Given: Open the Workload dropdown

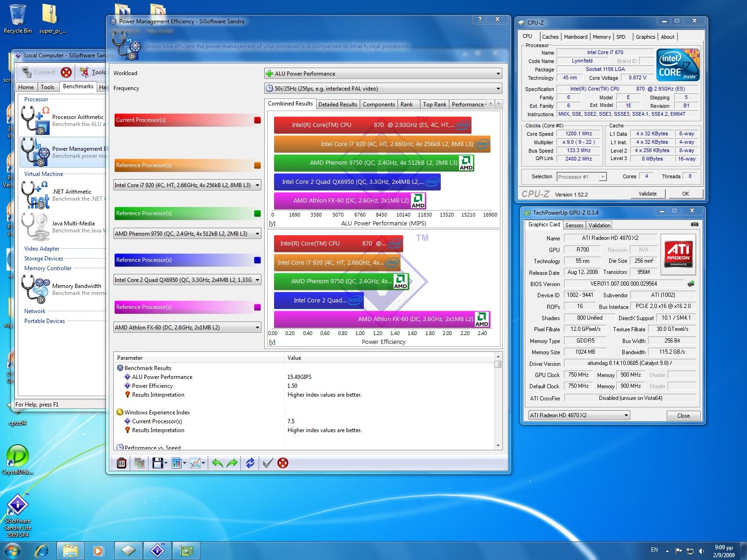Looking at the screenshot, I should point(383,74).
